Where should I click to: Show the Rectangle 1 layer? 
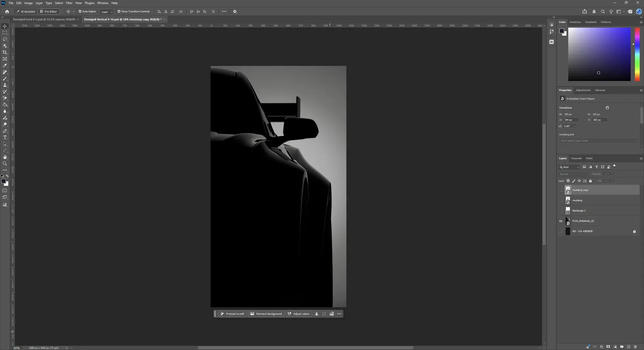[561, 211]
